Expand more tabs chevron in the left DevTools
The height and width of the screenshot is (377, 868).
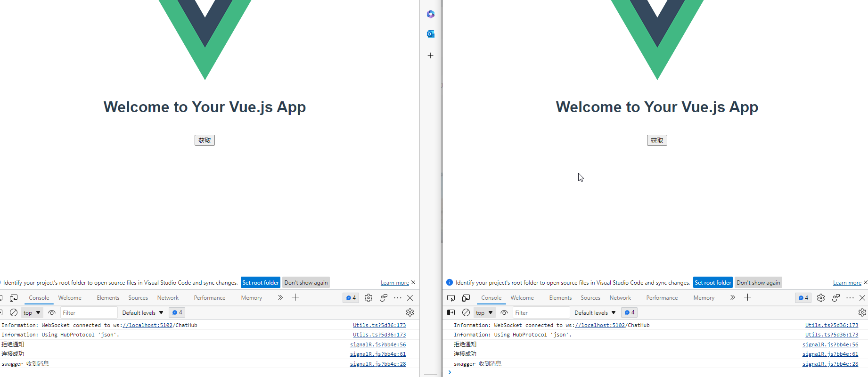280,297
